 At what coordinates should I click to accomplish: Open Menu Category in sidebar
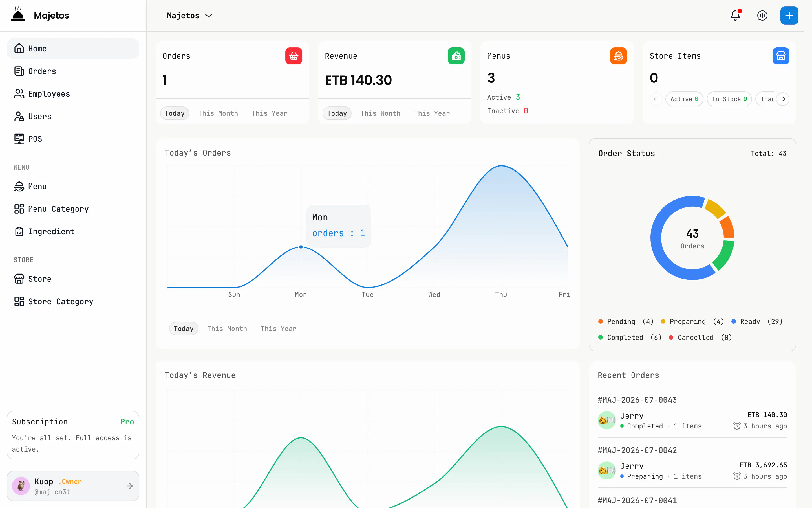click(73, 209)
